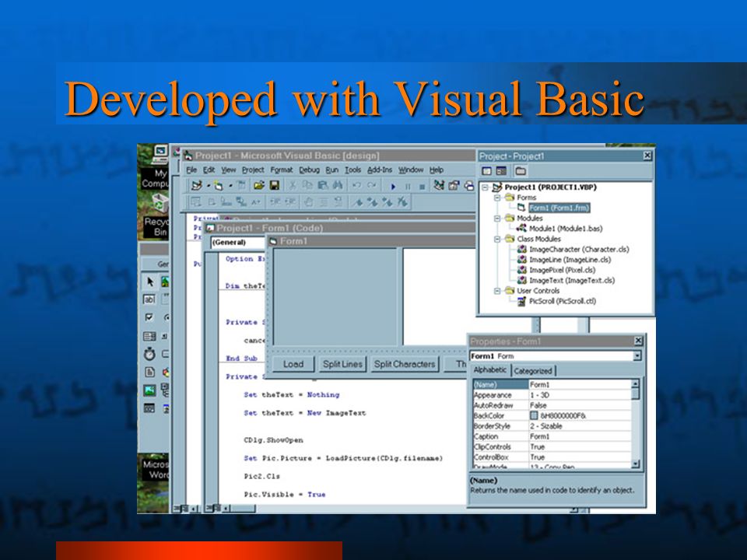Open the Debug menu
The image size is (747, 560).
point(309,170)
